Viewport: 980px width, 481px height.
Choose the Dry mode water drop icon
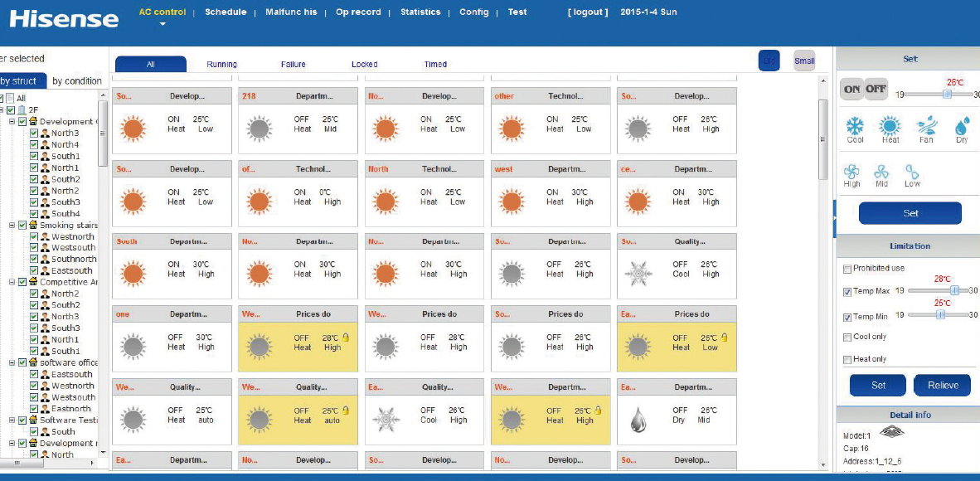(962, 126)
